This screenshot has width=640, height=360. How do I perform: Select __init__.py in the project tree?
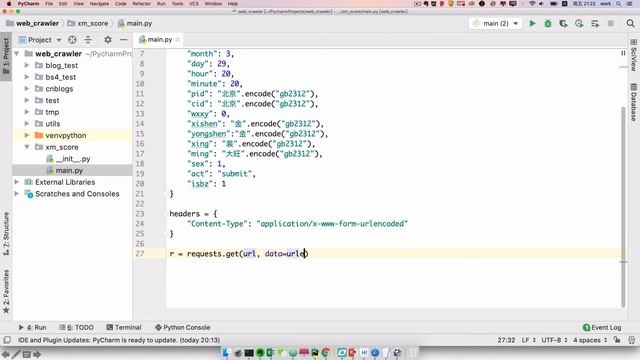coord(73,159)
